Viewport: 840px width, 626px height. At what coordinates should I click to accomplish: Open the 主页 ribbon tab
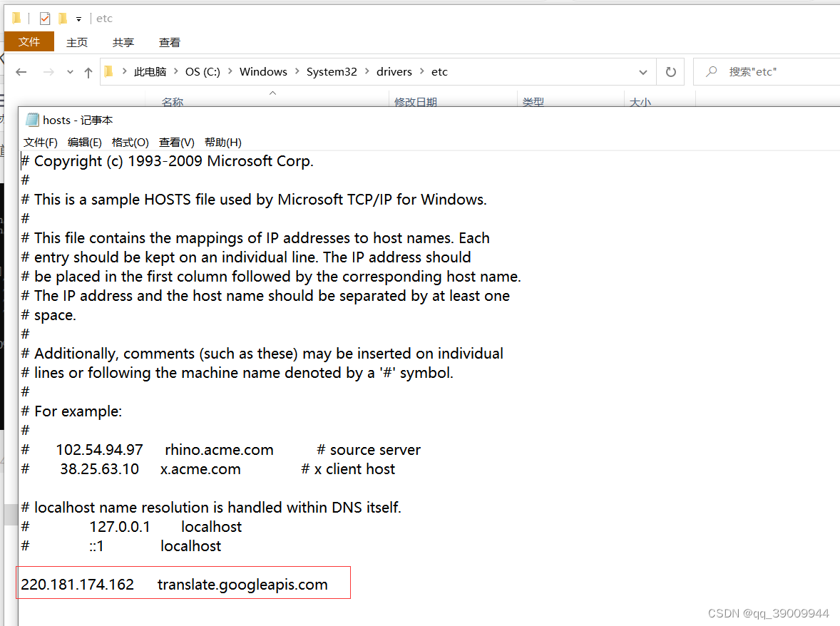click(77, 42)
